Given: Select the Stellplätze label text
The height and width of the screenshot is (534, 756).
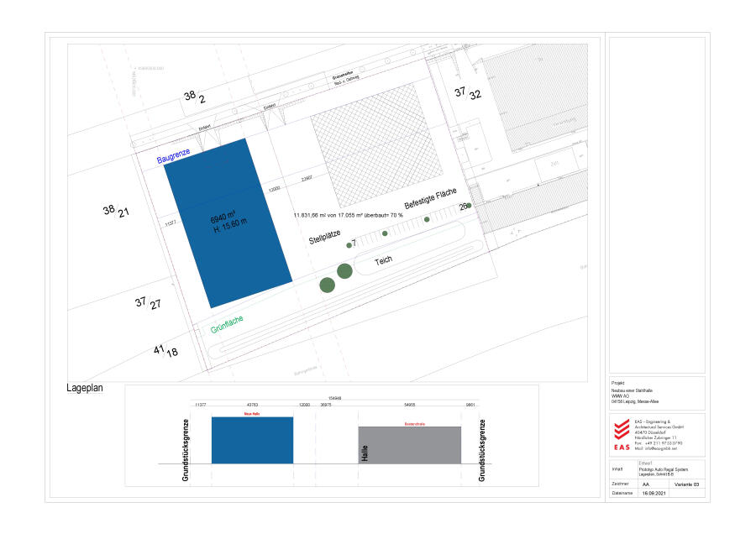Looking at the screenshot, I should [x=324, y=234].
